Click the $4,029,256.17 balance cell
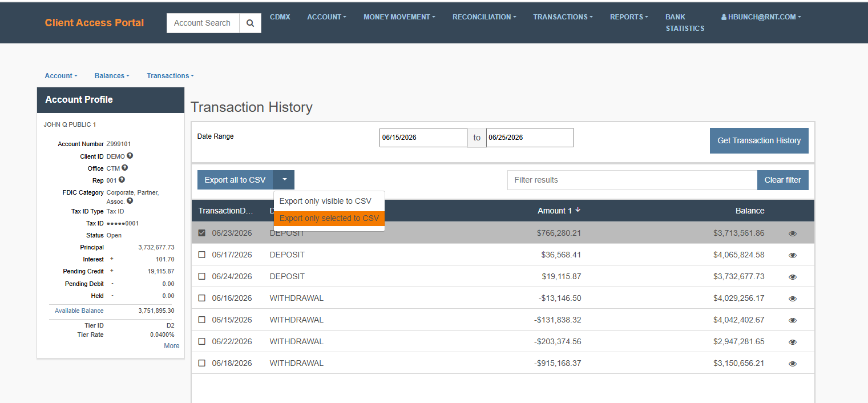Image resolution: width=868 pixels, height=403 pixels. (738, 298)
